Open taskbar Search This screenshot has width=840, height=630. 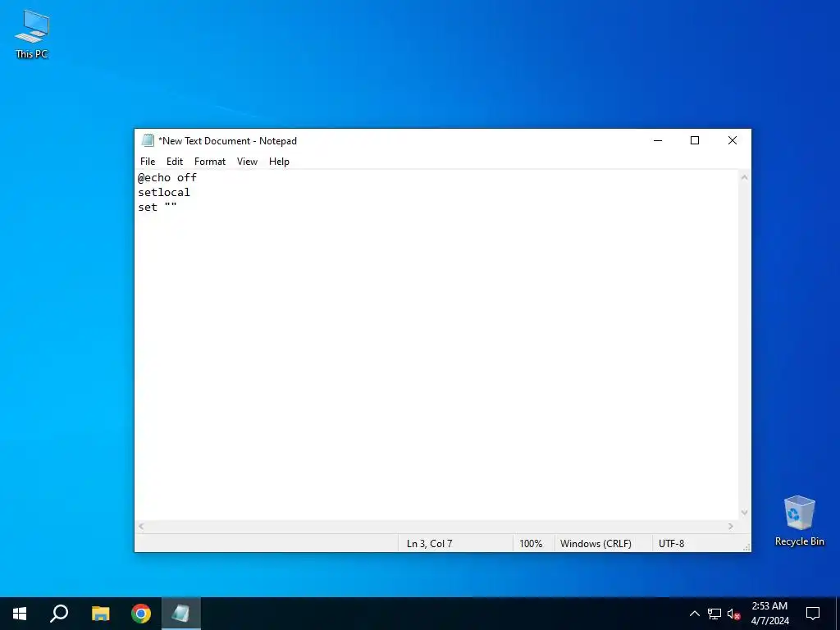pos(59,614)
